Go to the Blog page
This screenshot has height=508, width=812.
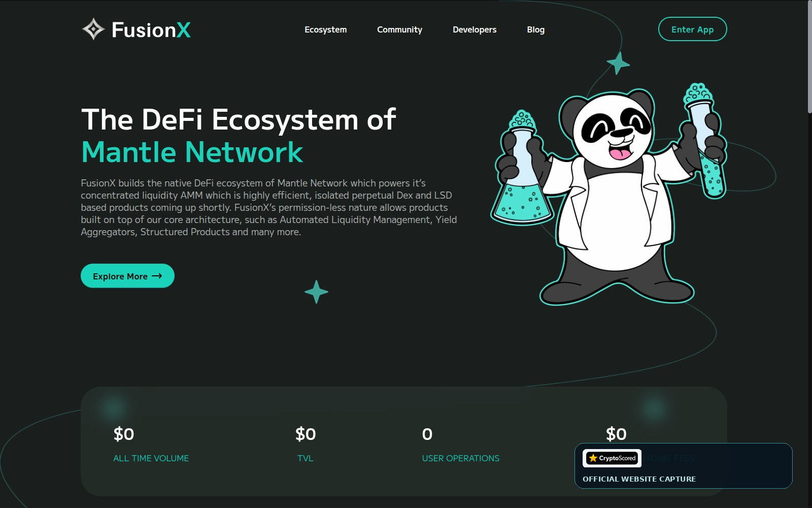click(535, 29)
